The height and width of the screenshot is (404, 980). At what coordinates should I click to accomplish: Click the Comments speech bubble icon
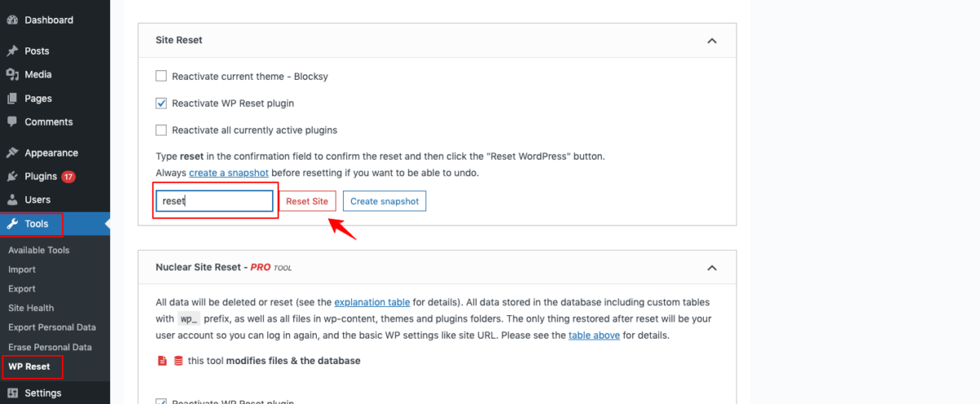click(x=12, y=122)
